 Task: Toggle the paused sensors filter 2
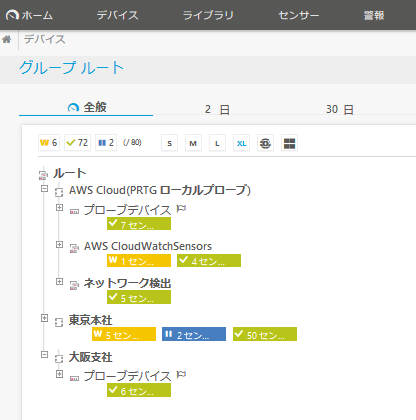click(x=106, y=143)
